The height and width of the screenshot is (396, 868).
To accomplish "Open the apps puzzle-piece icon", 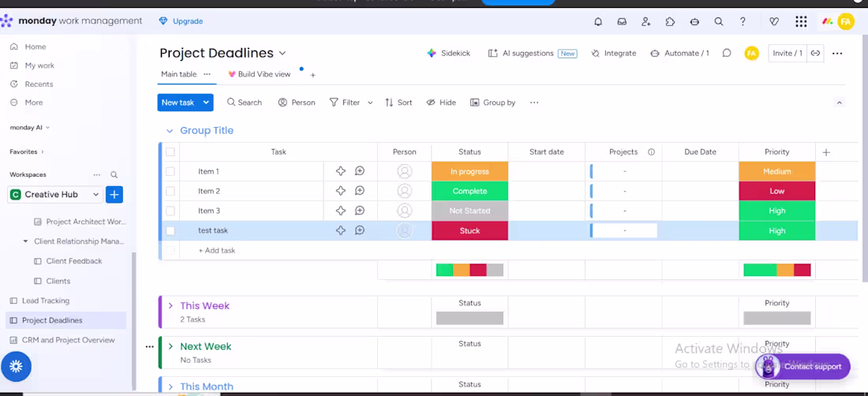I will pyautogui.click(x=670, y=21).
